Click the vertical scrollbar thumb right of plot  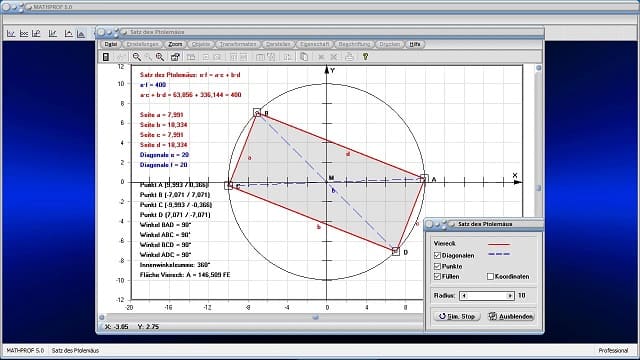[539, 188]
